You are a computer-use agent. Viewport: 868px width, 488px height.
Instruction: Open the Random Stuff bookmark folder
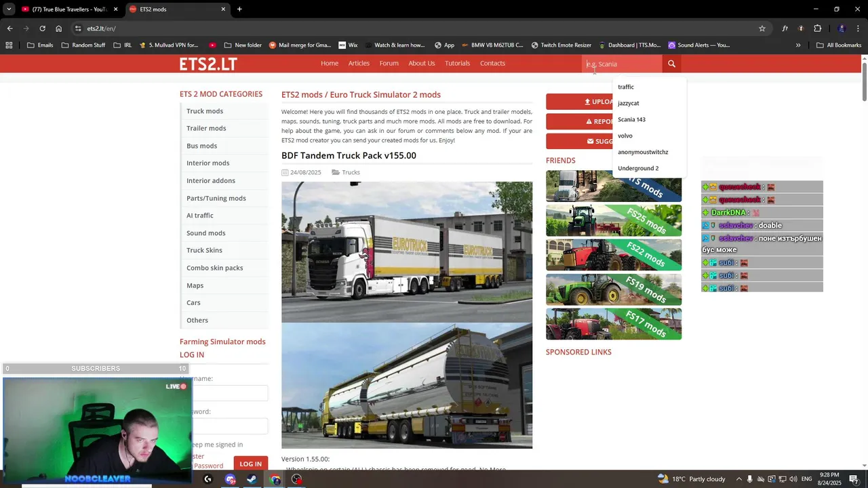[x=83, y=45]
